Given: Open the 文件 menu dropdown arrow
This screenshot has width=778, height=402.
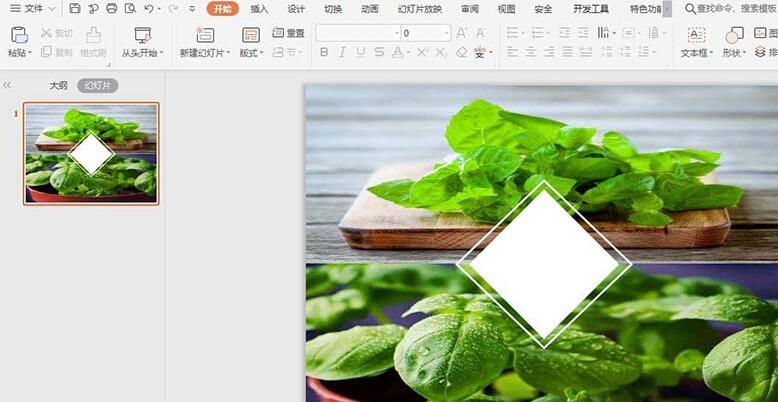Looking at the screenshot, I should 52,9.
